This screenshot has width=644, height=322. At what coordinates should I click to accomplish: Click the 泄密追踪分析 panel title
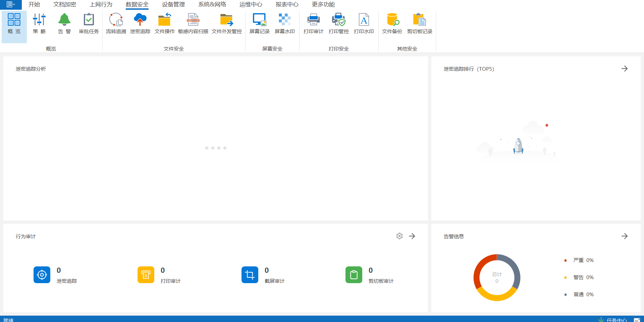coord(31,69)
